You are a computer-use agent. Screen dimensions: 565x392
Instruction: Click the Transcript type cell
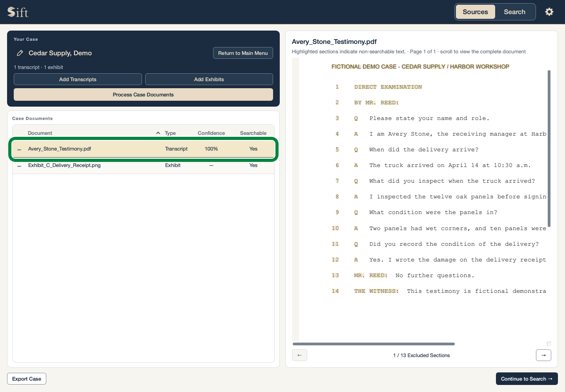(x=176, y=149)
